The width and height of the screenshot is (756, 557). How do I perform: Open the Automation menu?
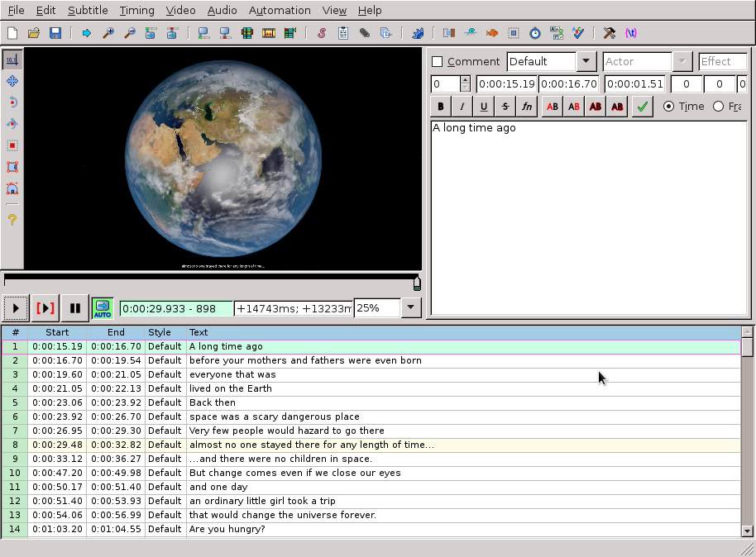(280, 10)
